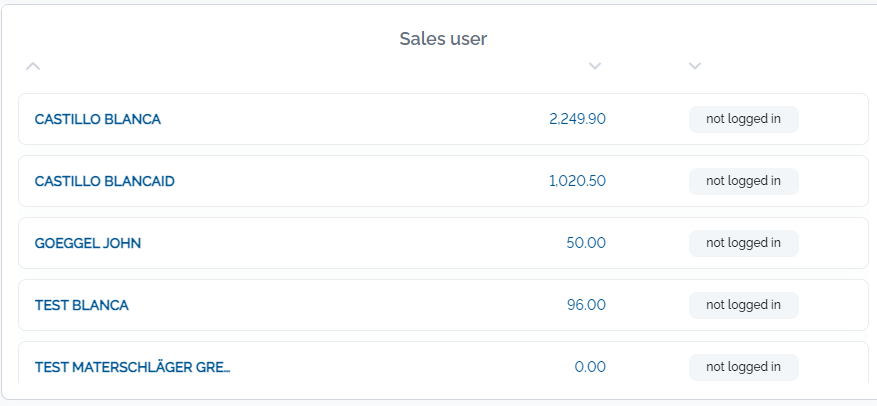Click CASTILLO BLANCA's not logged in badge
The height and width of the screenshot is (406, 877).
pos(743,119)
